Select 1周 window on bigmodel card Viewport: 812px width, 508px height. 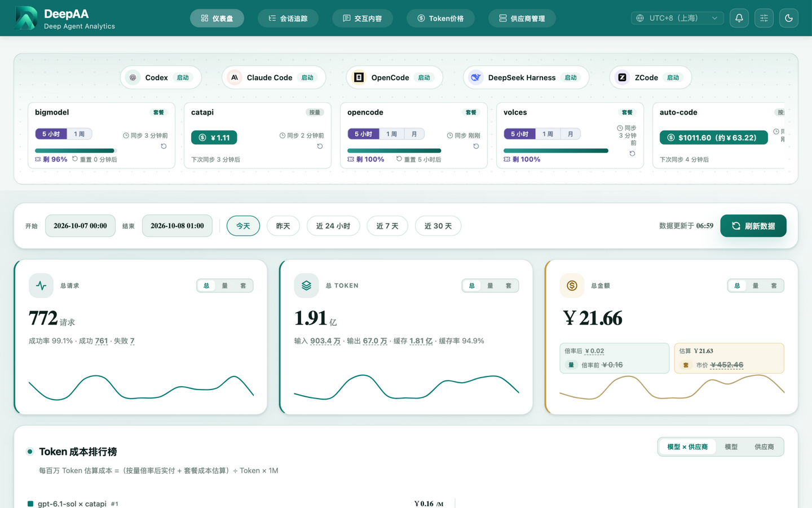[80, 134]
